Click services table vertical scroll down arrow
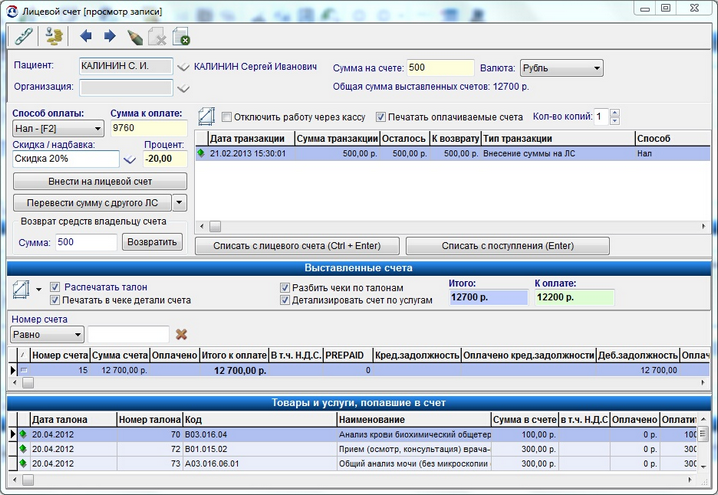The image size is (718, 495). pyautogui.click(x=703, y=467)
